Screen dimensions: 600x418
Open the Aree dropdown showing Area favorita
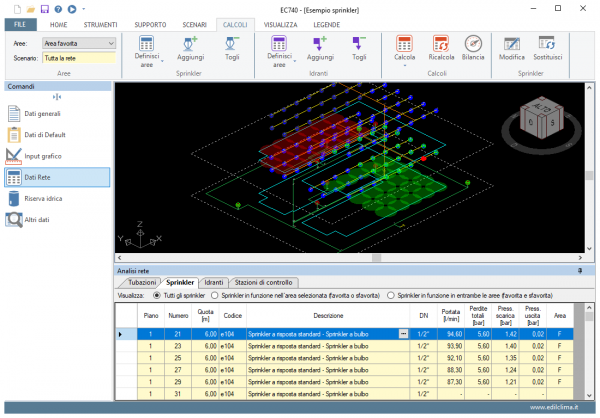click(79, 43)
